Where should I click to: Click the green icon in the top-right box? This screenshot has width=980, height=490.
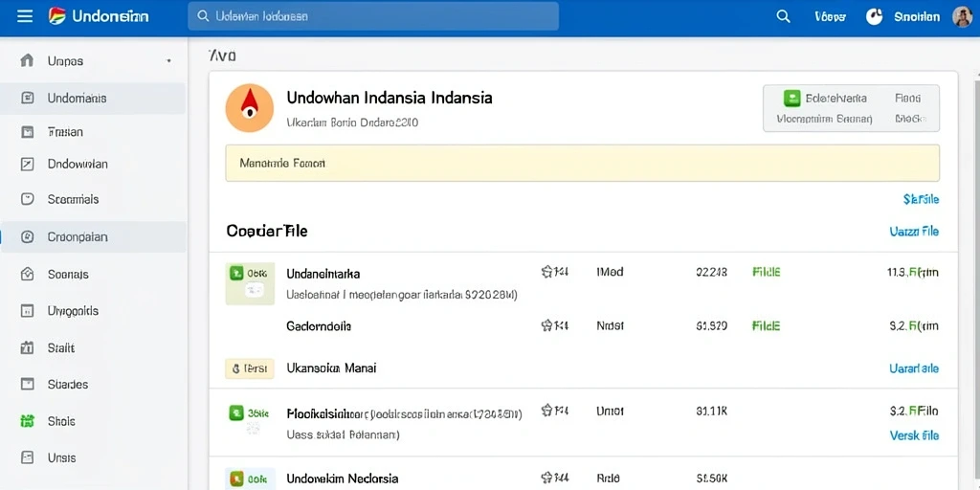pyautogui.click(x=791, y=99)
